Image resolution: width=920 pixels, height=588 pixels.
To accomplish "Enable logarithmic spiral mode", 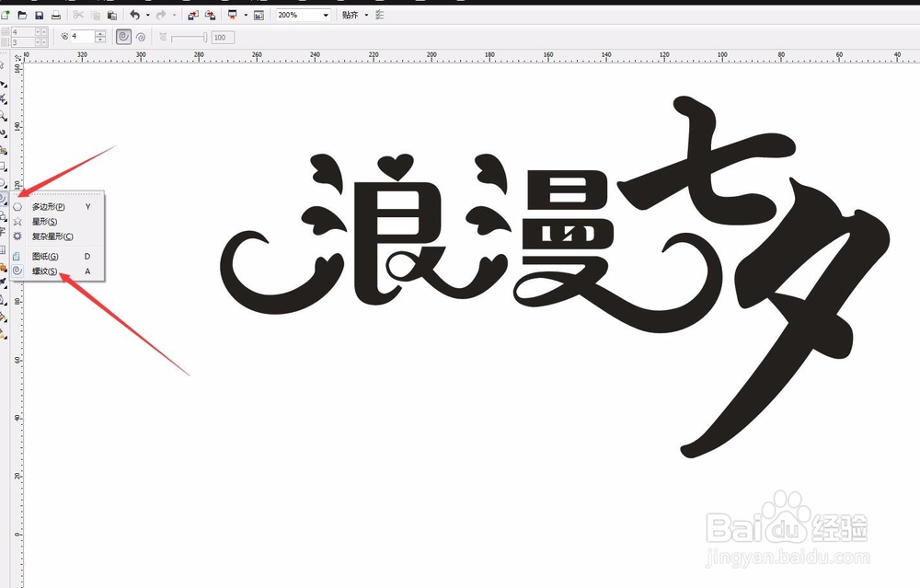I will click(141, 37).
